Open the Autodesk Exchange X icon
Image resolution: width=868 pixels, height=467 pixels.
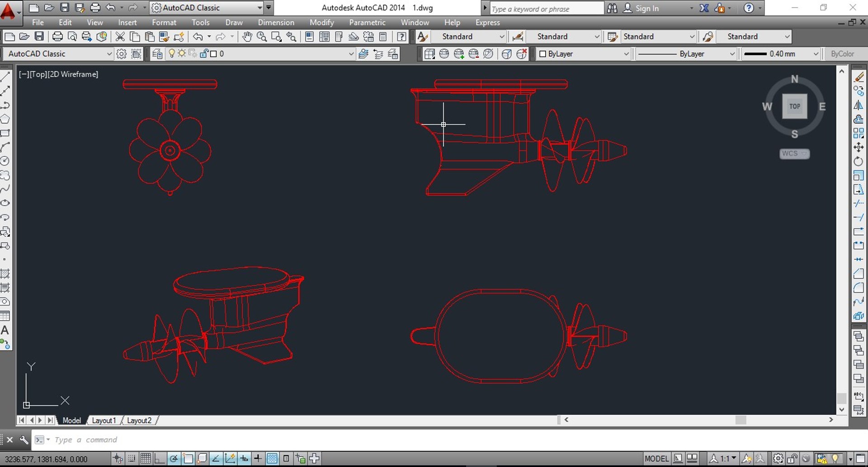[x=704, y=8]
